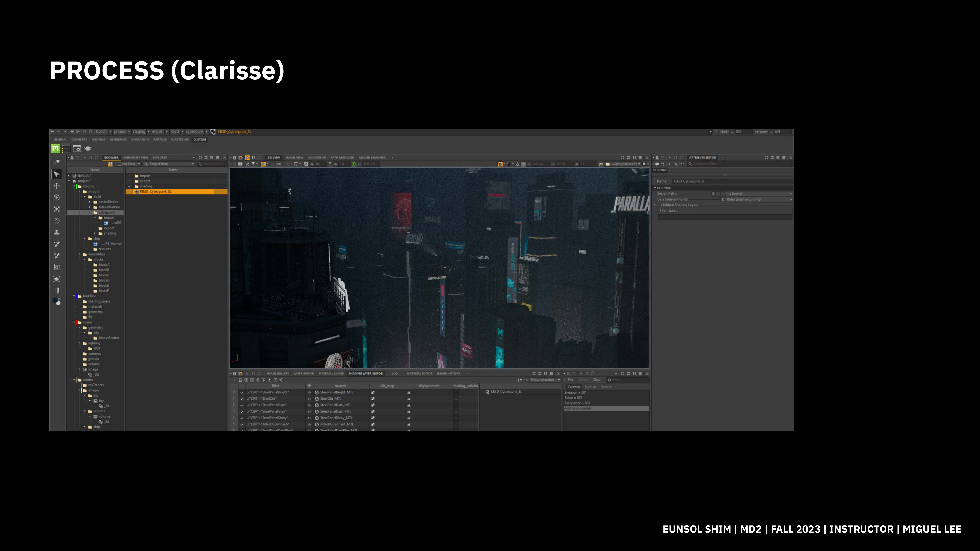Select the lookDev folder in the project tree

[89, 296]
